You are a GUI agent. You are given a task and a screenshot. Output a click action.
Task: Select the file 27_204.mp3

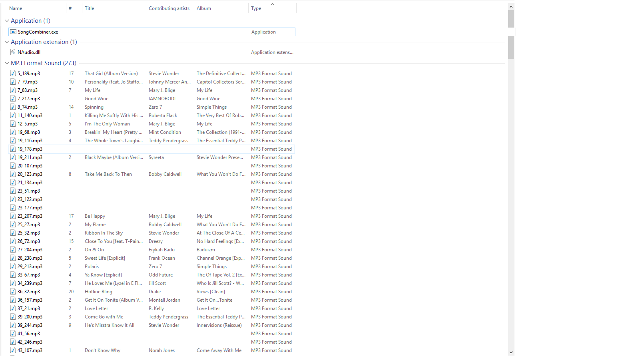click(x=30, y=250)
